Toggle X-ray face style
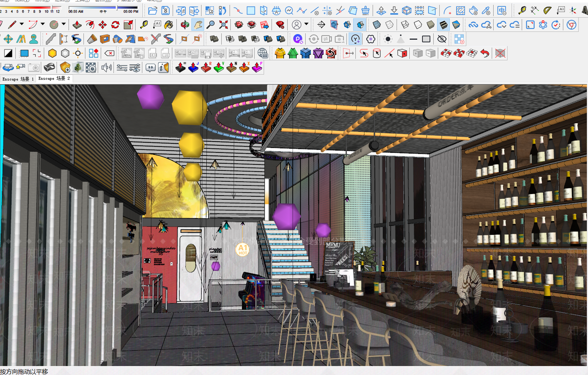Viewport: 588px width, 375px height. coord(377,25)
